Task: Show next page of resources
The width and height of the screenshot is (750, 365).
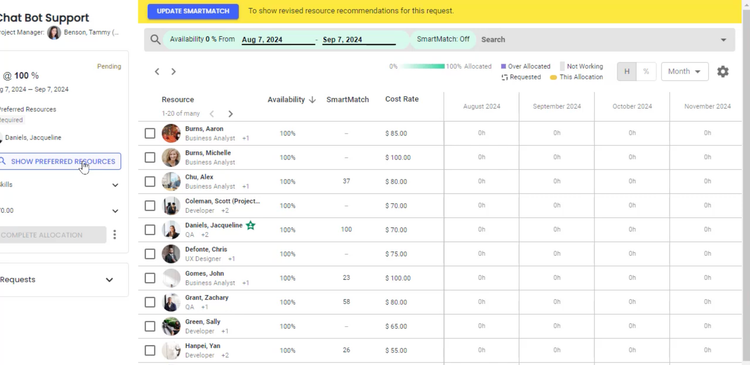Action: click(x=231, y=114)
